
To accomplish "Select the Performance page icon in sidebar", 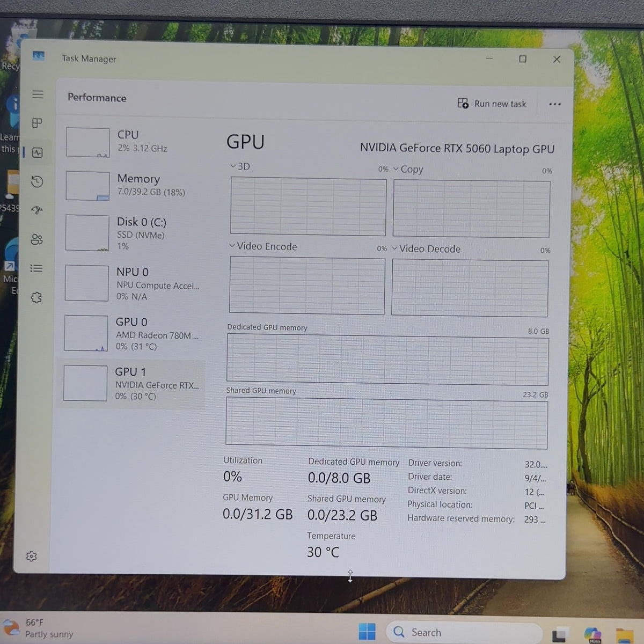I will tap(37, 152).
